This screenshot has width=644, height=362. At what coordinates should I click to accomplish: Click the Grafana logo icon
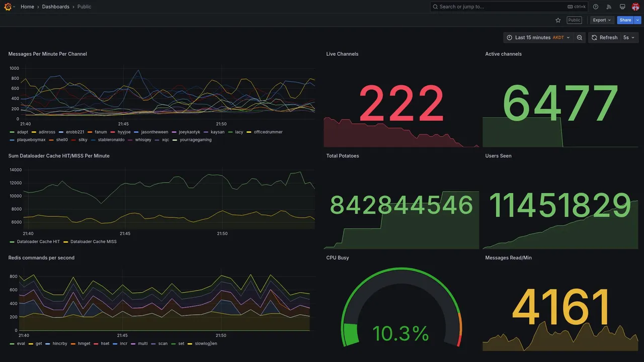8,7
